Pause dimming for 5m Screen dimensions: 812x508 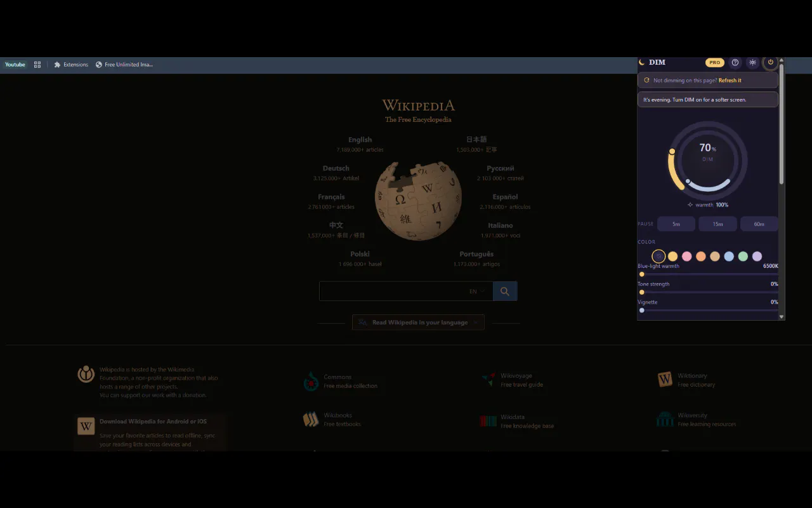[x=676, y=224]
